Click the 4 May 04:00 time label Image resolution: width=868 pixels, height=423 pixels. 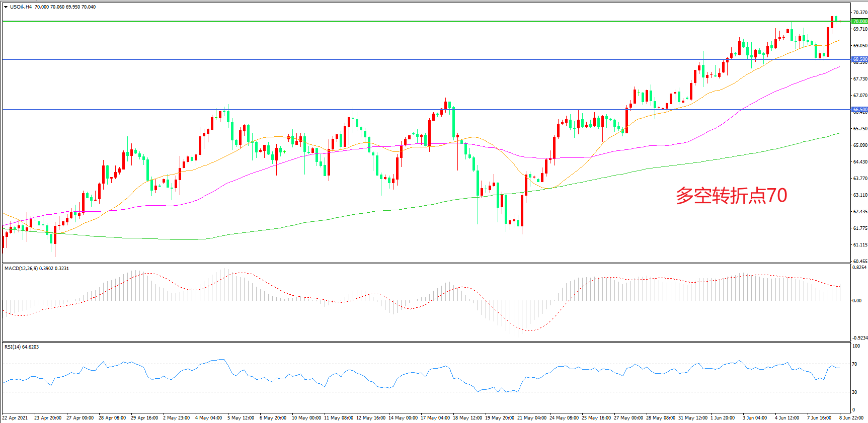coord(208,418)
